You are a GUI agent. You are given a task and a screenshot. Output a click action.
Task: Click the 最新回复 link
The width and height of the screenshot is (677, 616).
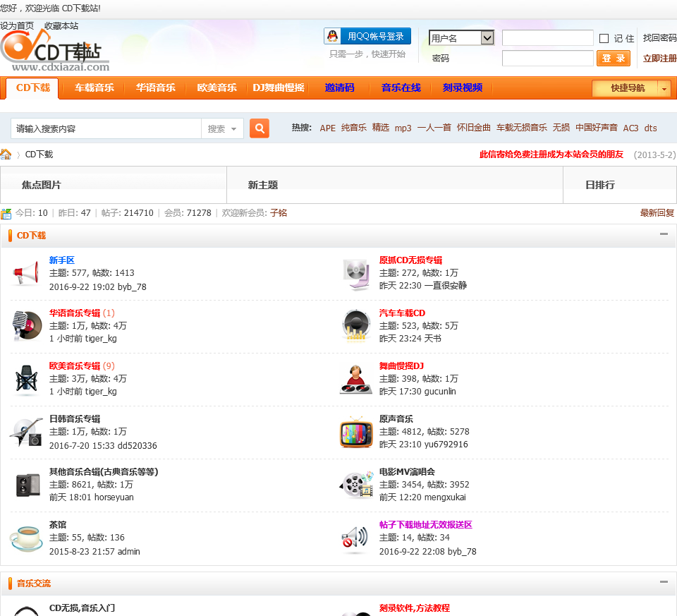[657, 213]
